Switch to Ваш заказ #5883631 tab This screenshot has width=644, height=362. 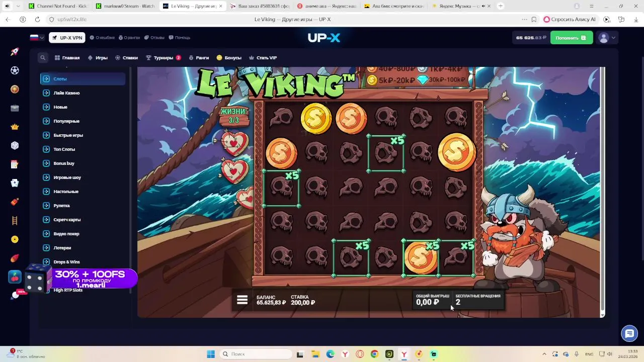(x=260, y=6)
